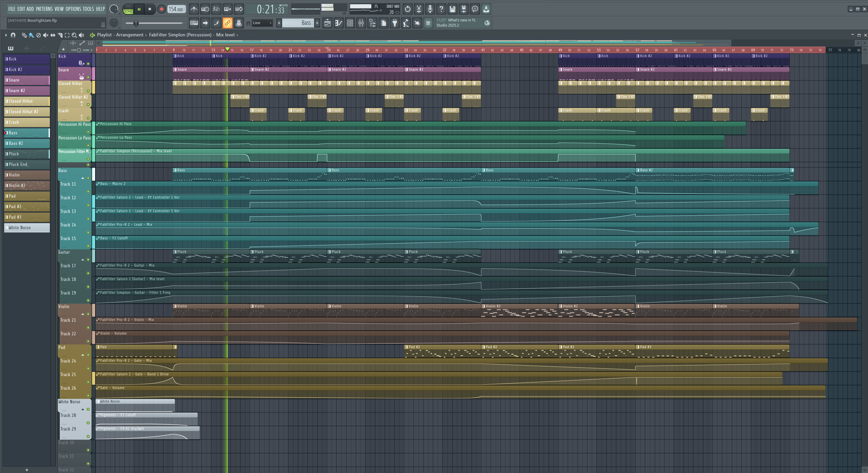Open the TOOLS menu

(x=88, y=9)
